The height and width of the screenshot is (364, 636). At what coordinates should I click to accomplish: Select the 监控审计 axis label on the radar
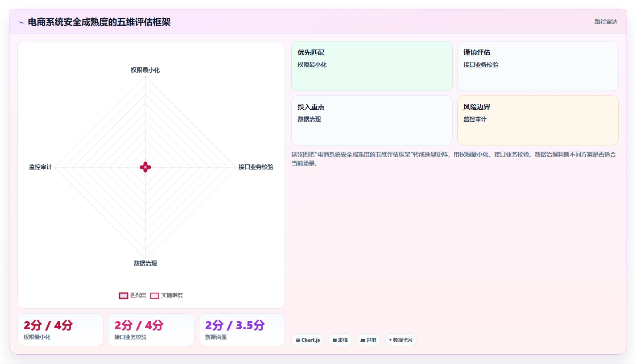(x=41, y=167)
